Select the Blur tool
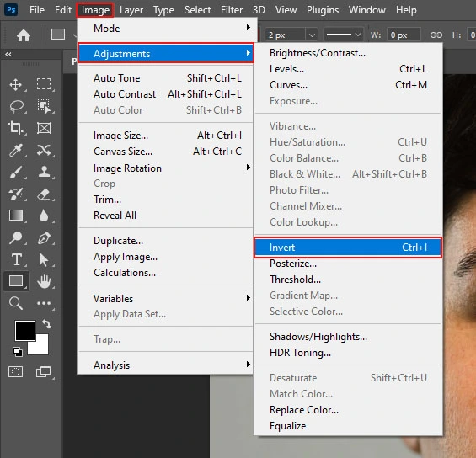Screen dimensions: 476x458 click(44, 216)
